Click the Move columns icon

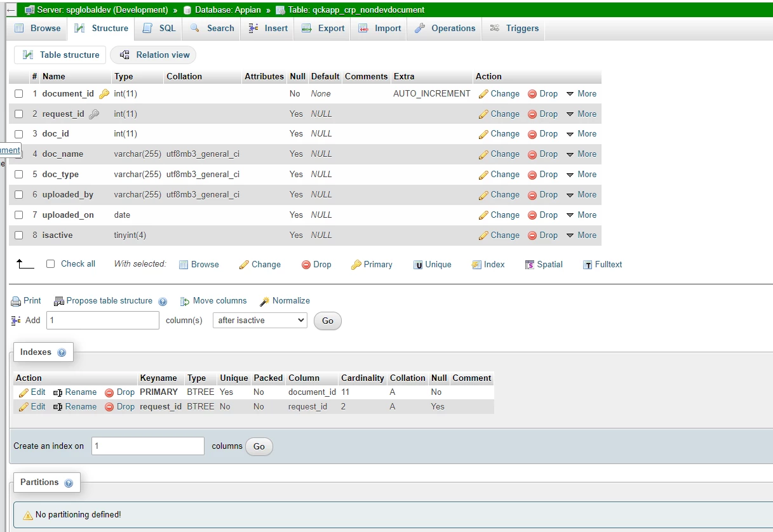coord(185,302)
